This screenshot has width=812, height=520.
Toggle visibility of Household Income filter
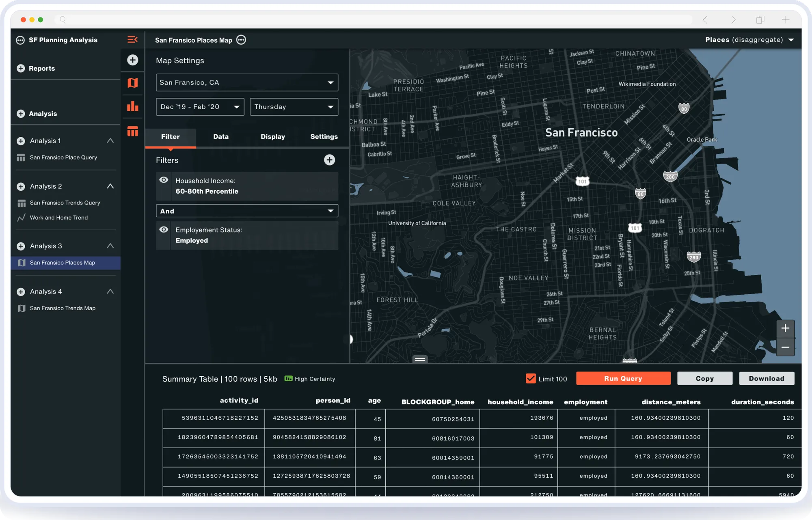[x=164, y=180]
